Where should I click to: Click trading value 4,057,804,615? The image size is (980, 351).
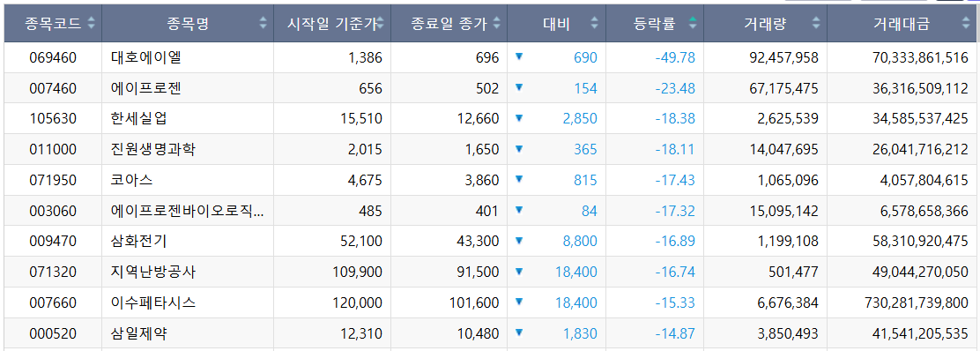[x=924, y=181]
